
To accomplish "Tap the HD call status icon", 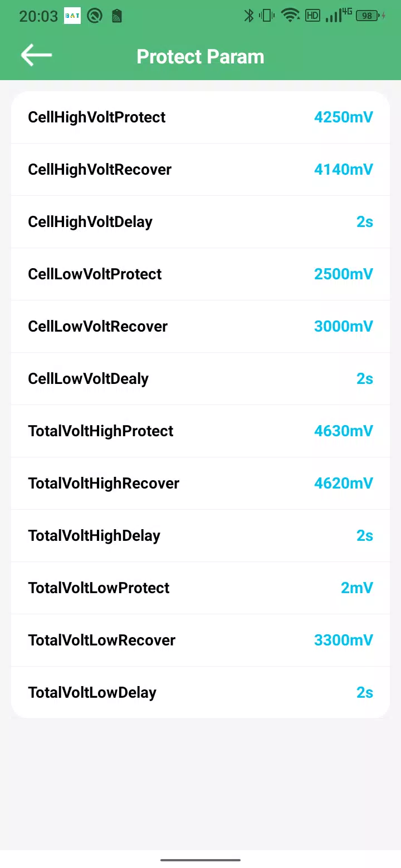I will coord(313,16).
